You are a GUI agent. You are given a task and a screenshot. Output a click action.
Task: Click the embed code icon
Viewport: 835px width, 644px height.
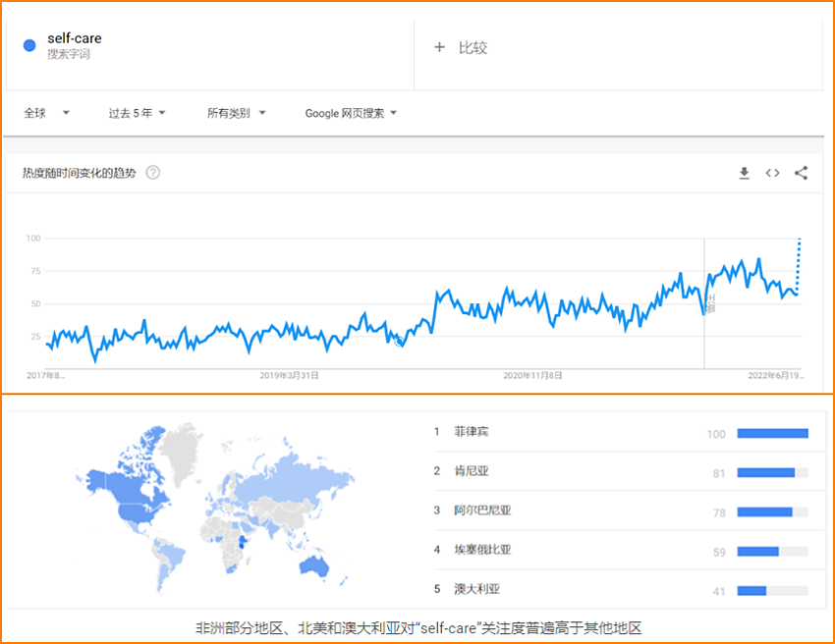[772, 173]
